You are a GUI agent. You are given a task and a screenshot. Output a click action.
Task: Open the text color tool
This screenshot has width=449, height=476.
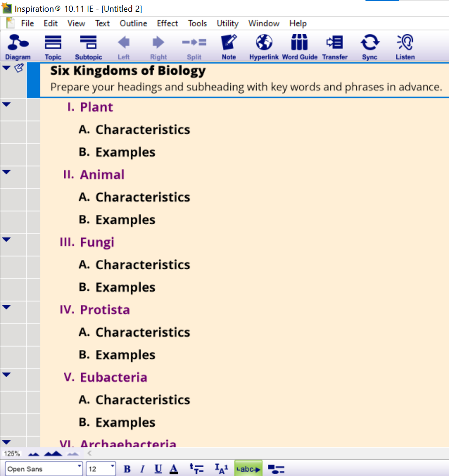(x=174, y=469)
